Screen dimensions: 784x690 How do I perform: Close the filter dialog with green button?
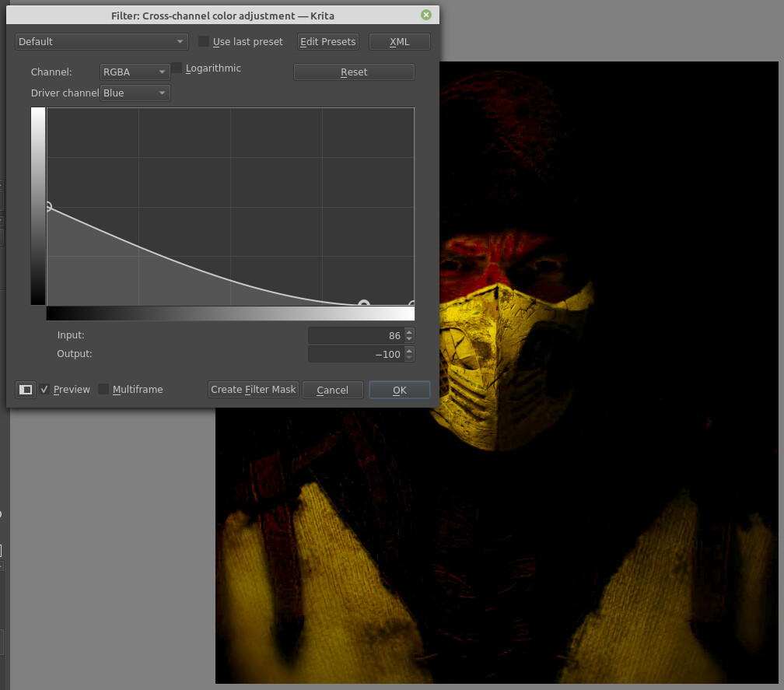click(x=425, y=15)
